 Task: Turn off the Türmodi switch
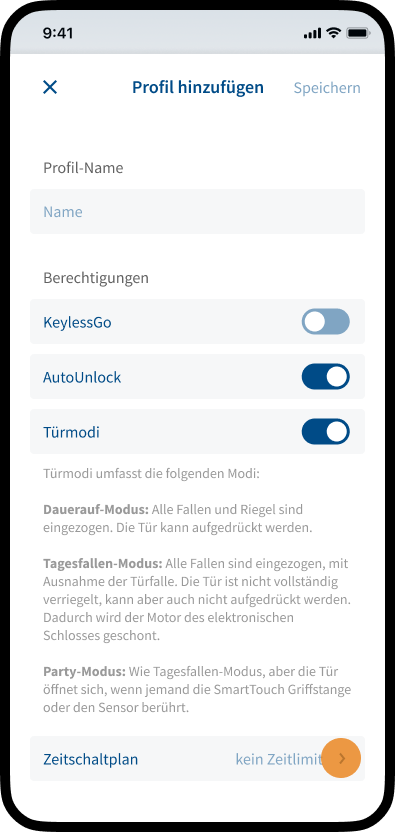point(325,432)
